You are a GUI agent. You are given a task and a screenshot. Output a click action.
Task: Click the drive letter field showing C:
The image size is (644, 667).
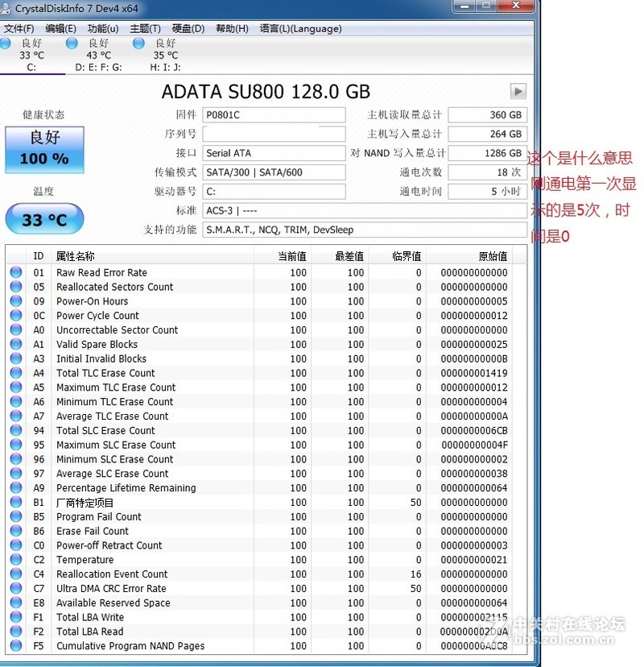(x=274, y=192)
